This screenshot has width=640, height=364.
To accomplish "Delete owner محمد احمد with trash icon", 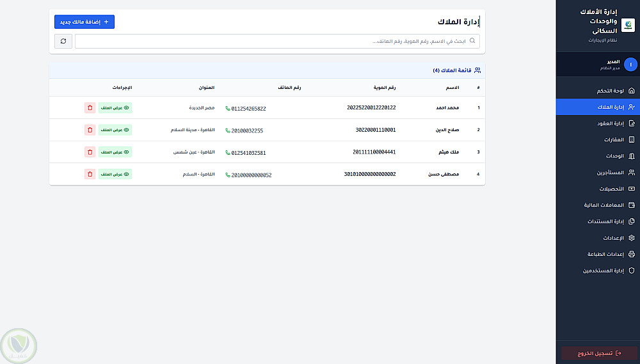I will click(90, 108).
